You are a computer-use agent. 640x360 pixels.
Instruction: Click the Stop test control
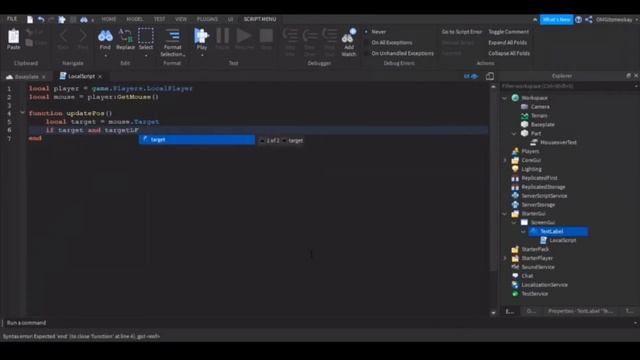266,36
